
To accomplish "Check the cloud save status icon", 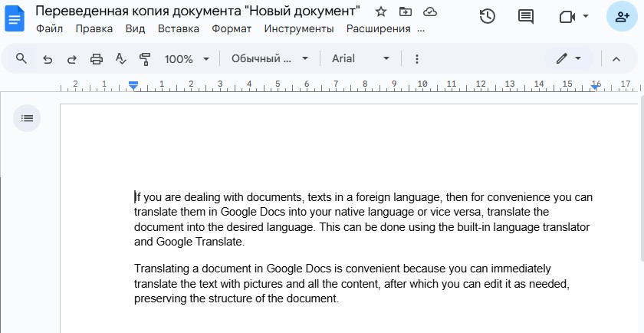I will click(x=430, y=12).
